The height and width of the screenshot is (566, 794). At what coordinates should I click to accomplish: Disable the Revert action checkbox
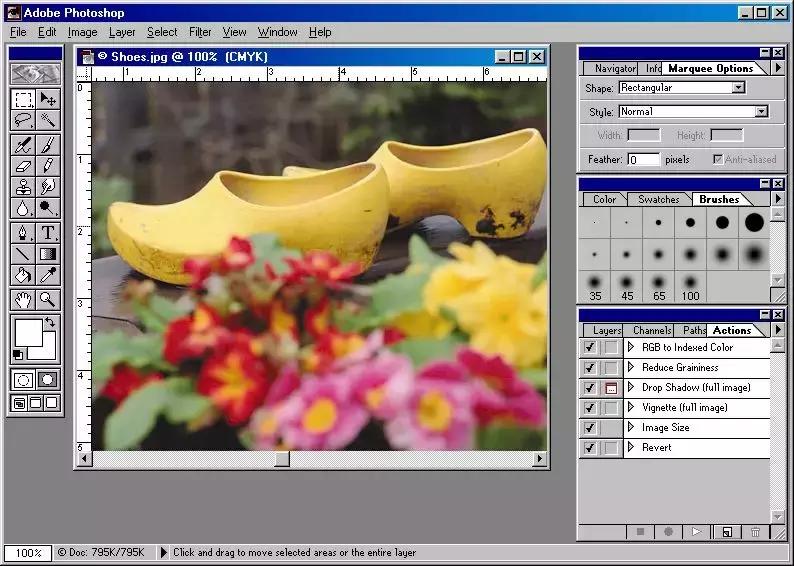590,448
